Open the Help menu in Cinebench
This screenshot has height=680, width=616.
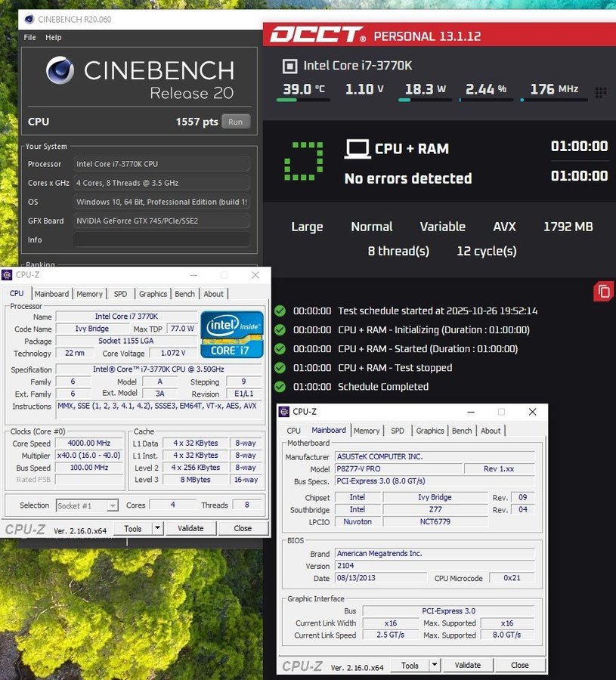pyautogui.click(x=53, y=37)
